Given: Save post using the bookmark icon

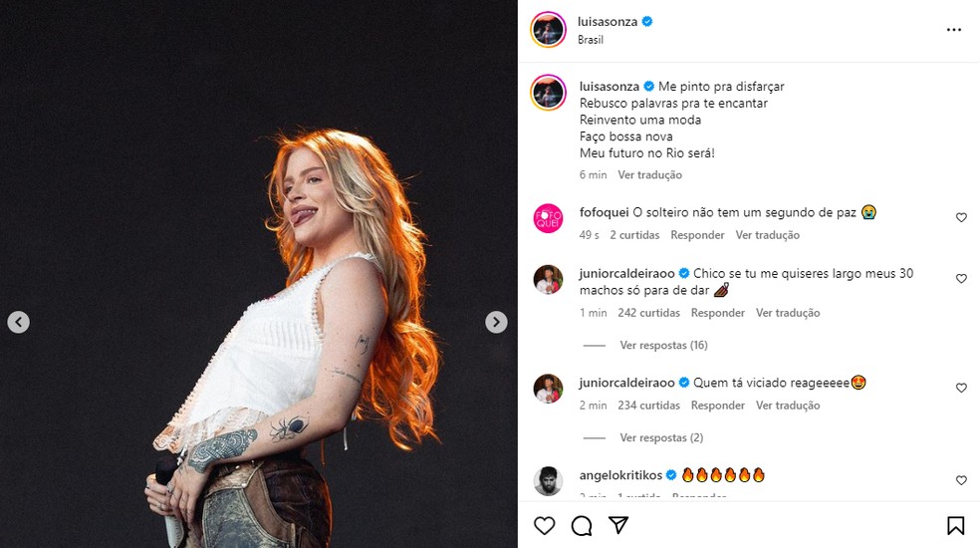Looking at the screenshot, I should 955,525.
